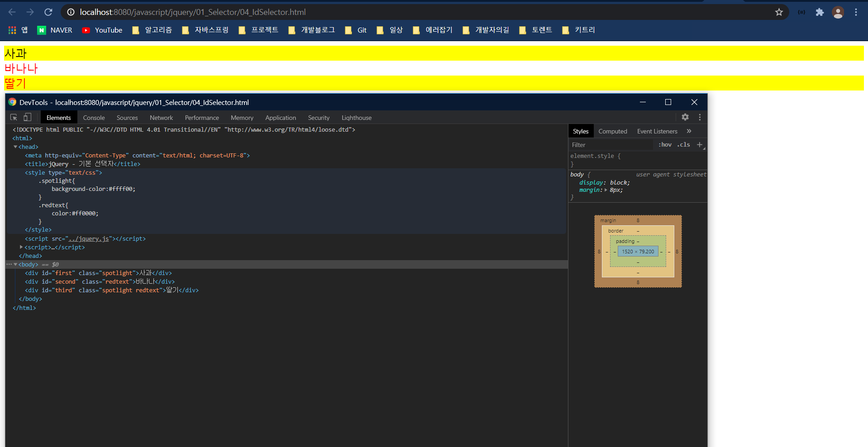Toggle the :hov element state panel
The image size is (868, 447).
(665, 145)
